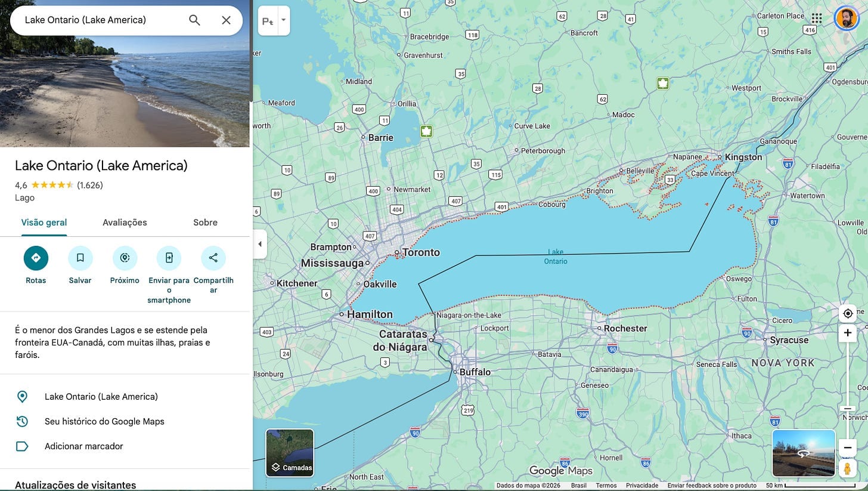868x491 pixels.
Task: Click the Dados do mapa ©2026 text
Action: point(529,486)
